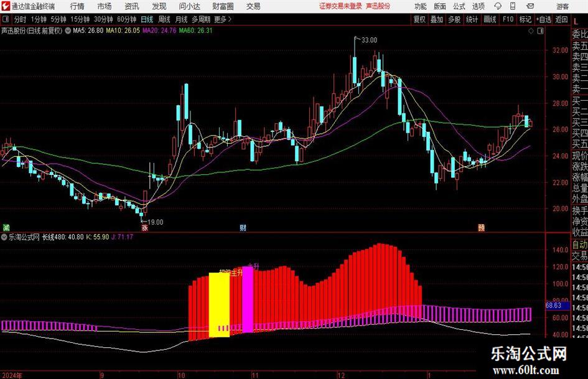Click the 多股 multi-stock button

coord(454,19)
